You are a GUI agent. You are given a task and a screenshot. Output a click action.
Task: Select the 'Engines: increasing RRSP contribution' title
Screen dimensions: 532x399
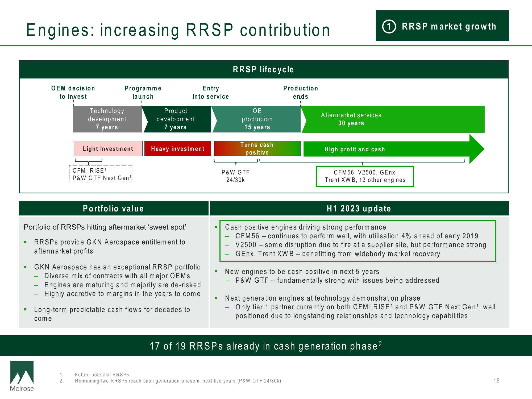[x=178, y=30]
